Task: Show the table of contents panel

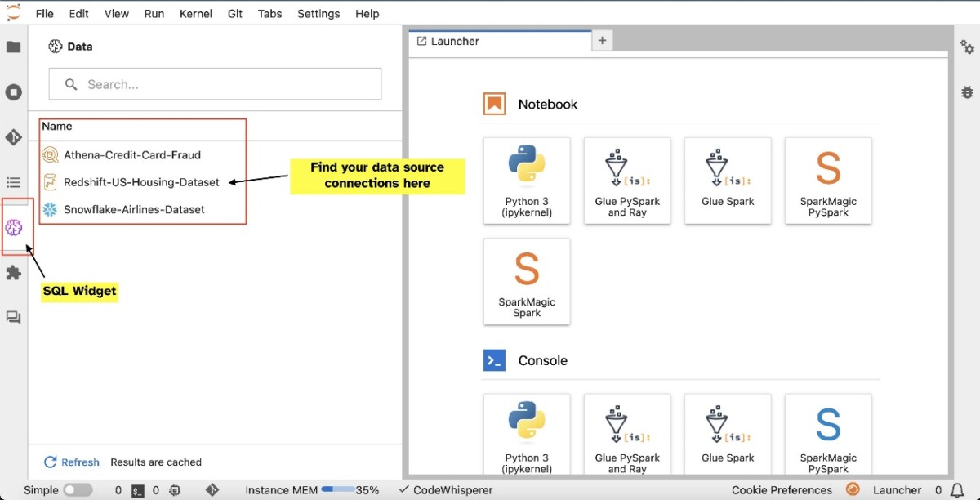Action: point(14,182)
